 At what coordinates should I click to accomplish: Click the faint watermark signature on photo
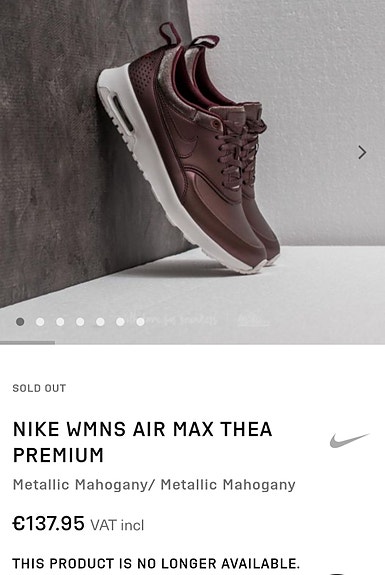pos(198,319)
